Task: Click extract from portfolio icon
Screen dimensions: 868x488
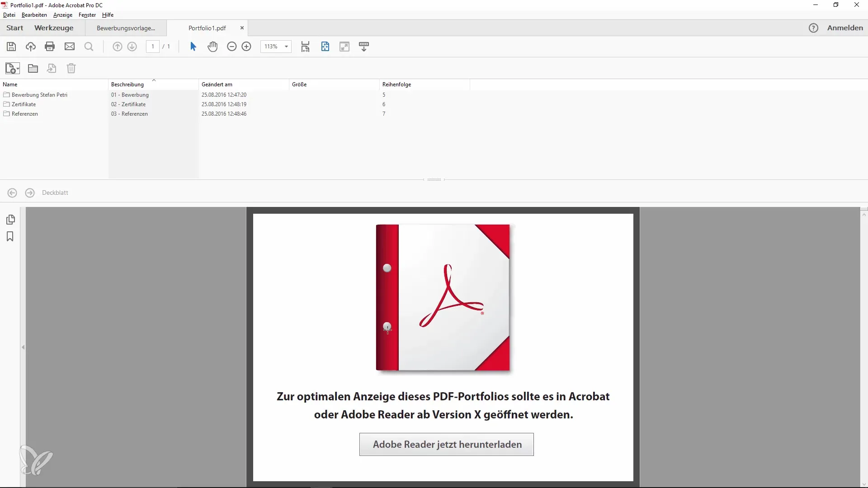Action: [x=52, y=68]
